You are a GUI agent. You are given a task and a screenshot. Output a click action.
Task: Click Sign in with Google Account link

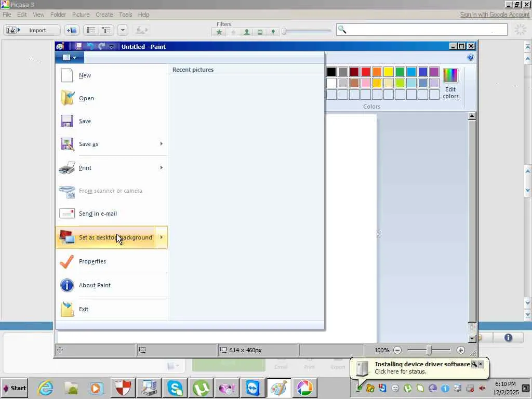(495, 15)
